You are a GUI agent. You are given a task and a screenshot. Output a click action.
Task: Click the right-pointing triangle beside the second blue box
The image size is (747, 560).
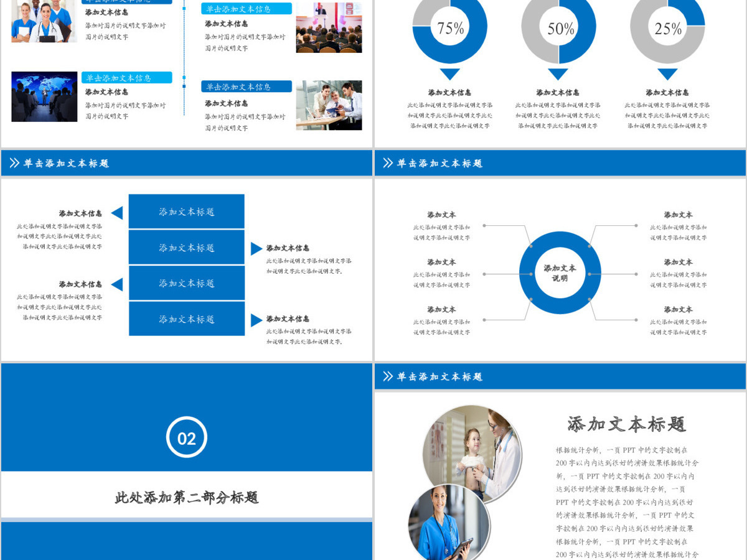(256, 249)
